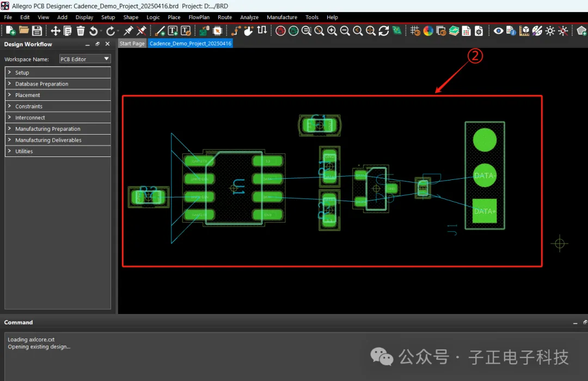Select the Move tool
588x381 pixels.
click(x=56, y=31)
